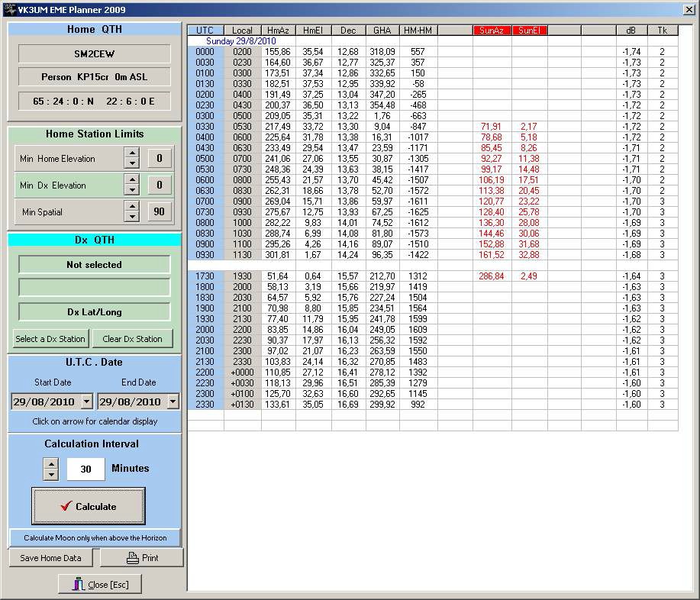Increase Min Home Elevation with up arrow
This screenshot has height=600, width=700.
tap(132, 154)
